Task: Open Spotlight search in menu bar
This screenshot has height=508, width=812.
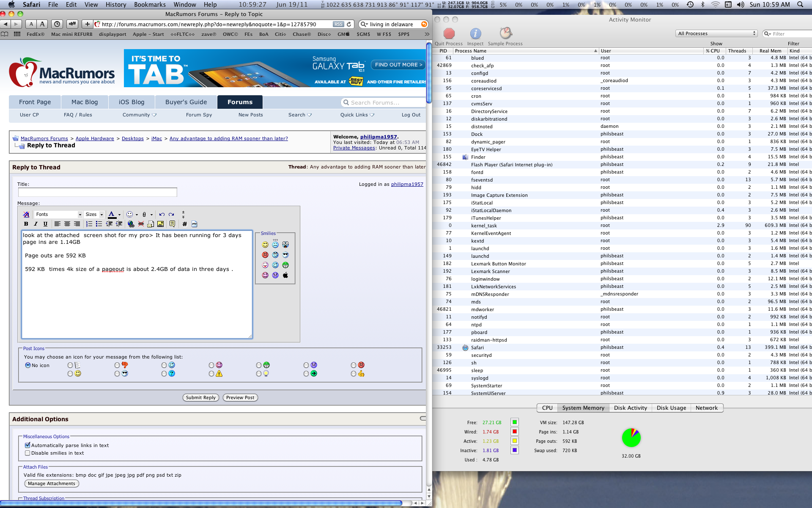Action: click(800, 5)
